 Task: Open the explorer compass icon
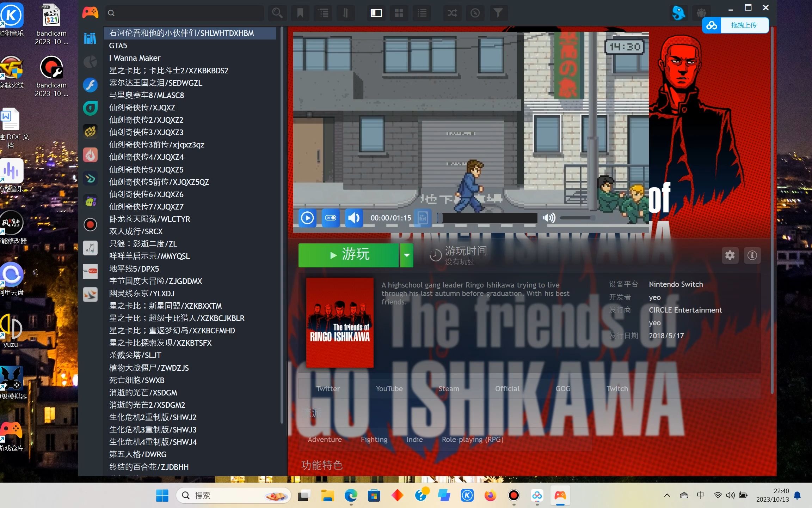pos(475,13)
